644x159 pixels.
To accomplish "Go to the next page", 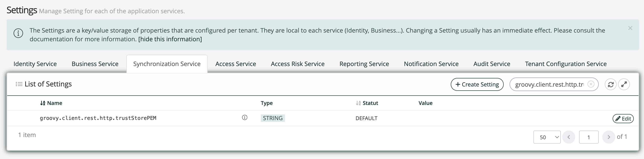I will (609, 137).
